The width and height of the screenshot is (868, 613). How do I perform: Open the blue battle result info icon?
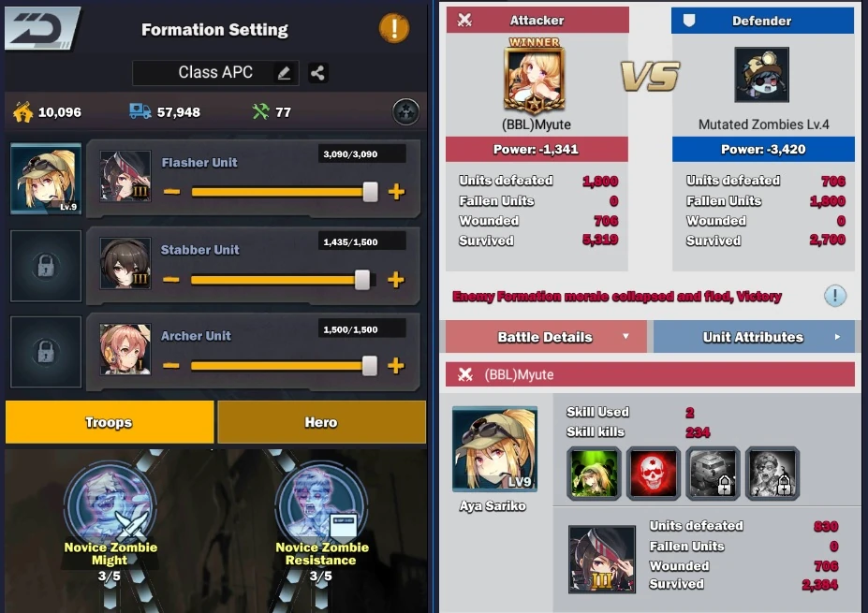pos(835,296)
